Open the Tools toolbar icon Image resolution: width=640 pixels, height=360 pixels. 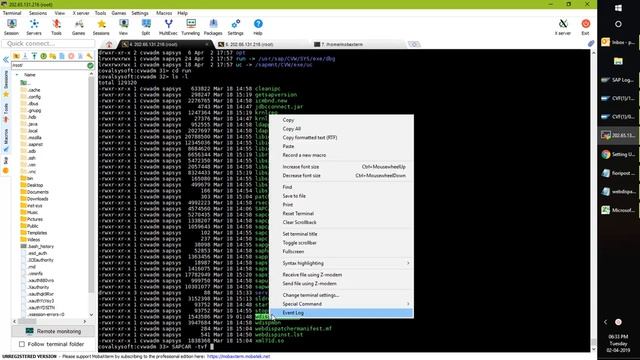56,27
